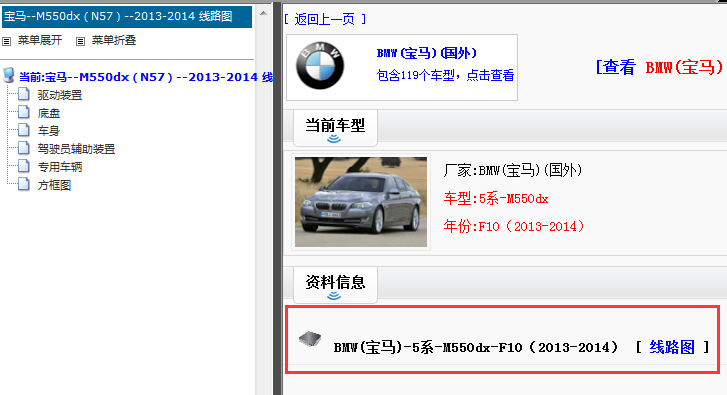This screenshot has width=727, height=395.
Task: Click the up arrow of the left panel scrollbar
Action: 263,13
